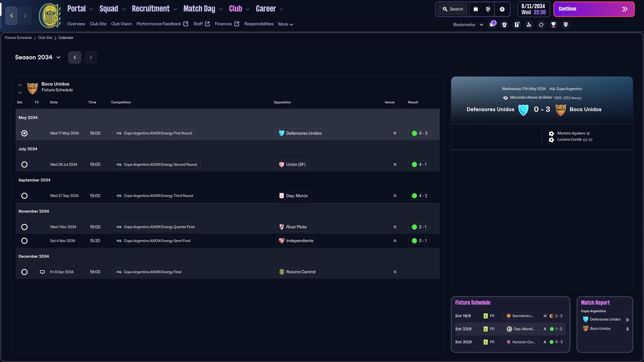Open messages inbox with 3 notifications

pos(492,24)
